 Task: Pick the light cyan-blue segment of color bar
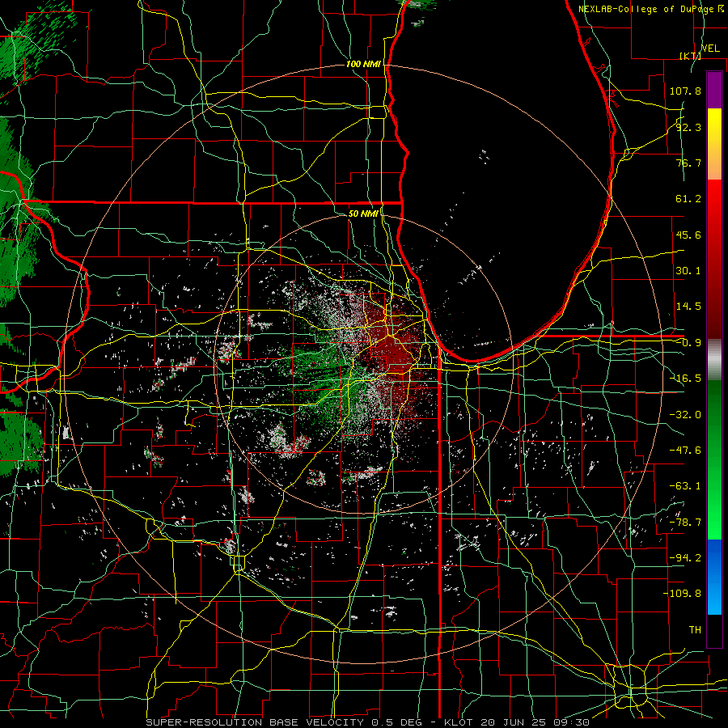click(714, 599)
